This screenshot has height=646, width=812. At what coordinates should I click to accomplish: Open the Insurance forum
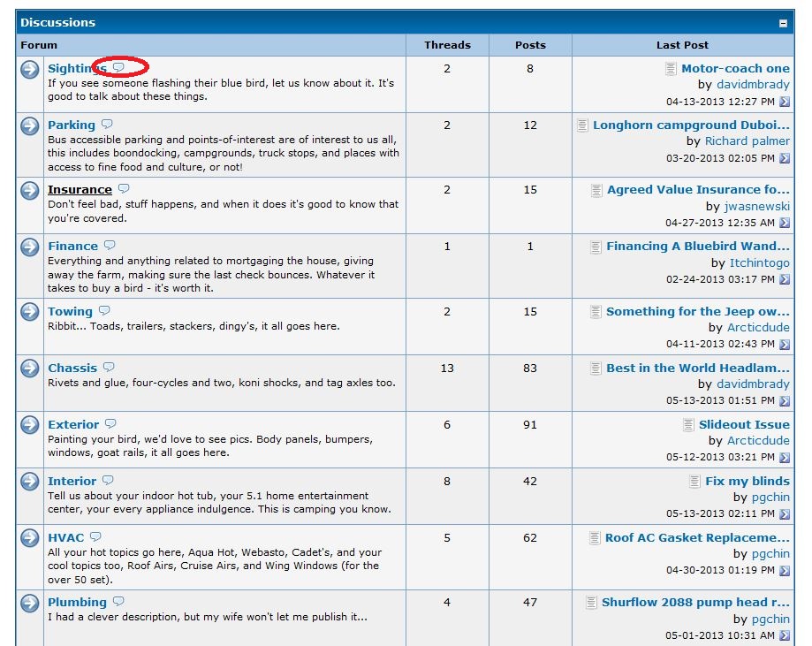click(80, 189)
